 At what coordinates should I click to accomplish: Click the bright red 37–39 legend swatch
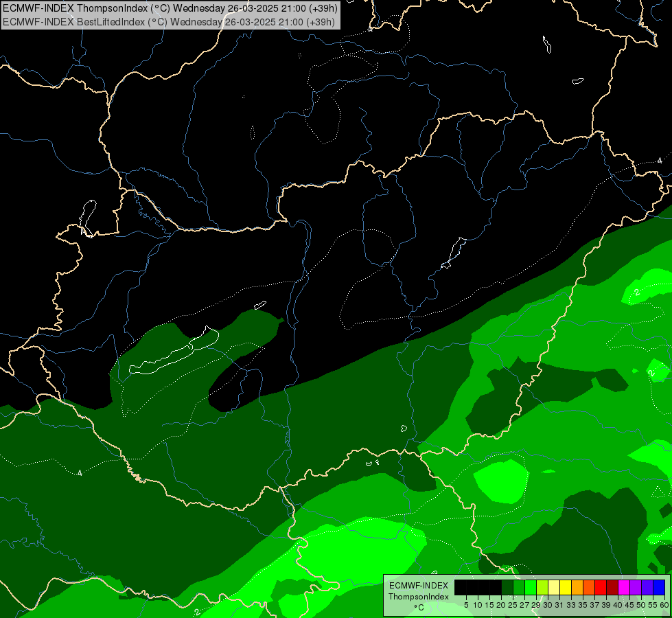[x=601, y=588]
